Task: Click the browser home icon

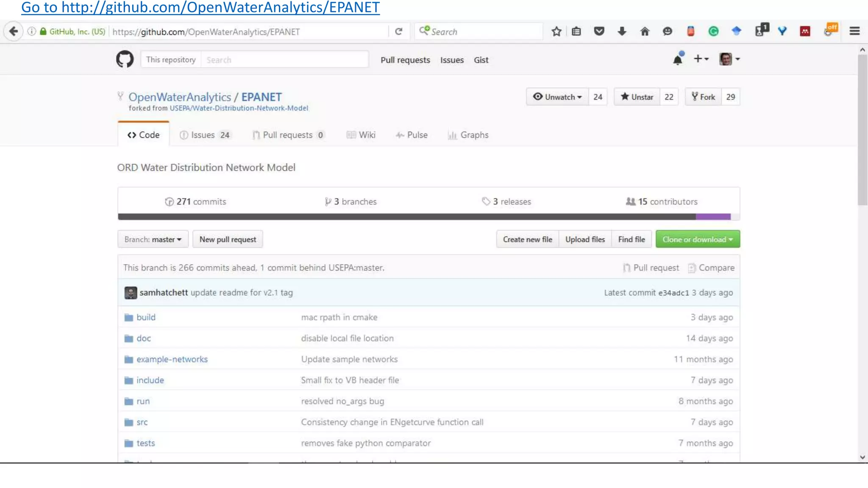Action: [645, 31]
